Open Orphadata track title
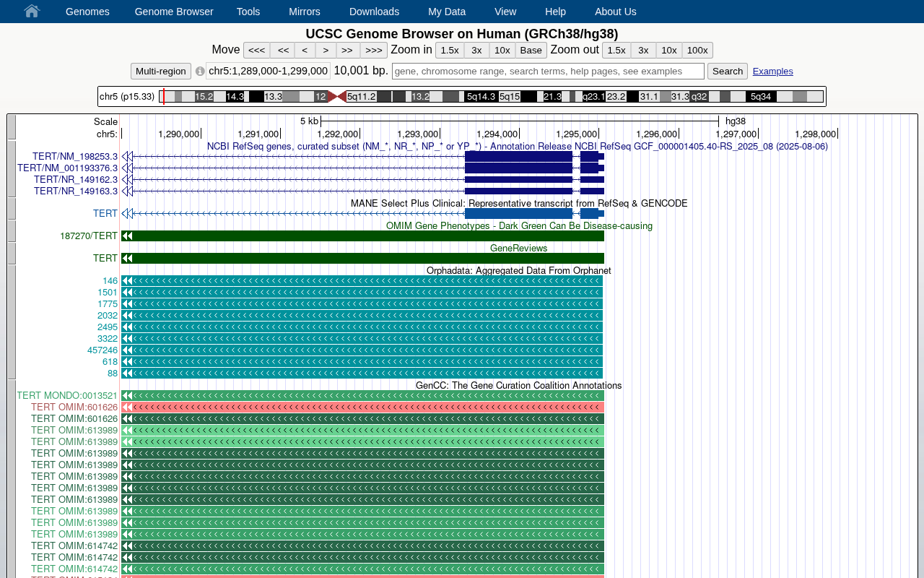The width and height of the screenshot is (924, 578). (x=519, y=271)
